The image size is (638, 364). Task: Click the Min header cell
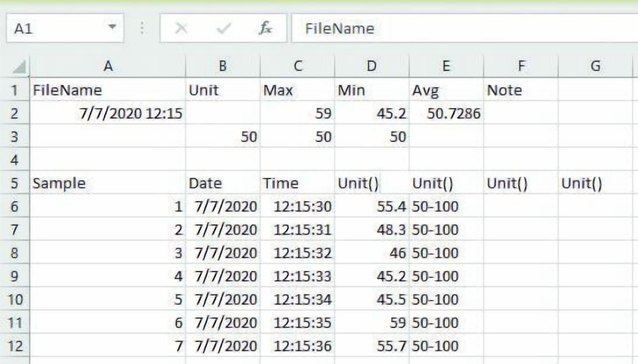(372, 90)
